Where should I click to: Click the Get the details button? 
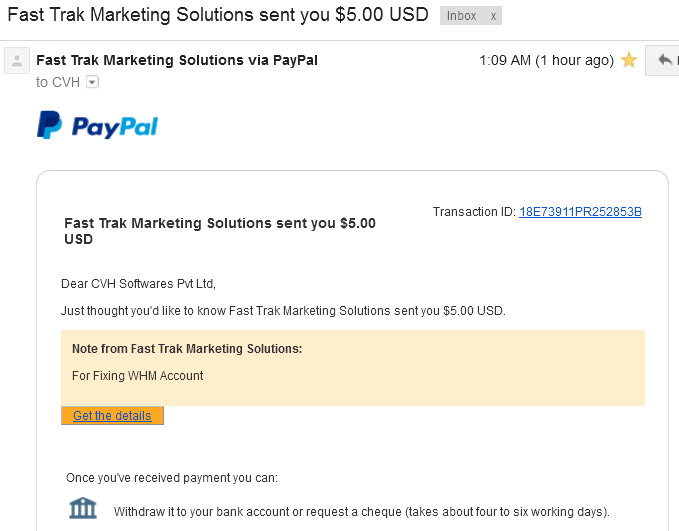coord(112,415)
